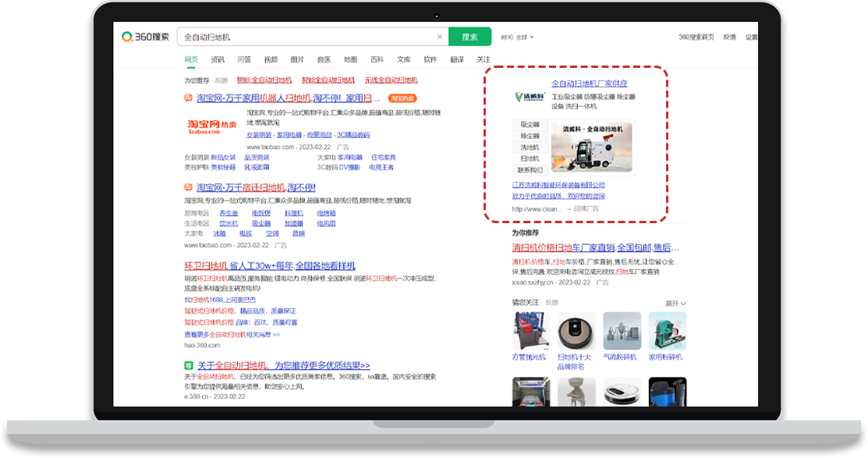Click 查看更多全自动扫地机相关消息 link
This screenshot has height=458, width=868.
(x=232, y=335)
